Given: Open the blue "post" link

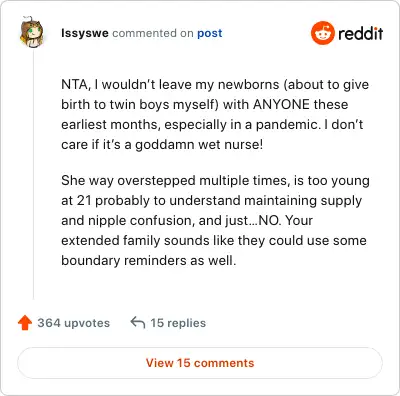Looking at the screenshot, I should (x=210, y=33).
